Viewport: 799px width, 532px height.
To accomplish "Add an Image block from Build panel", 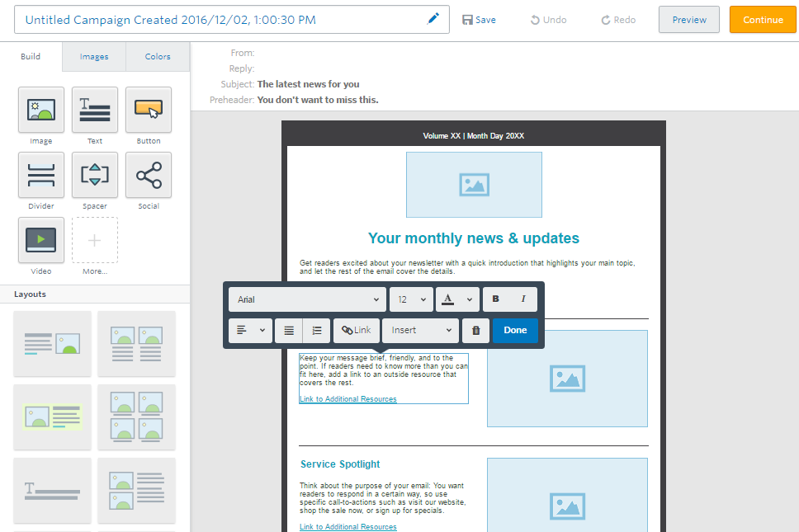I will click(x=41, y=110).
